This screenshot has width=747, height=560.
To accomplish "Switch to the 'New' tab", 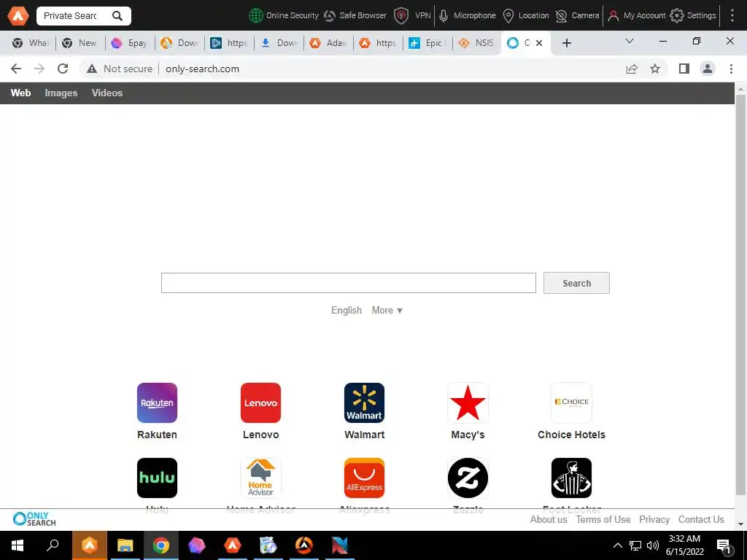I will 80,43.
